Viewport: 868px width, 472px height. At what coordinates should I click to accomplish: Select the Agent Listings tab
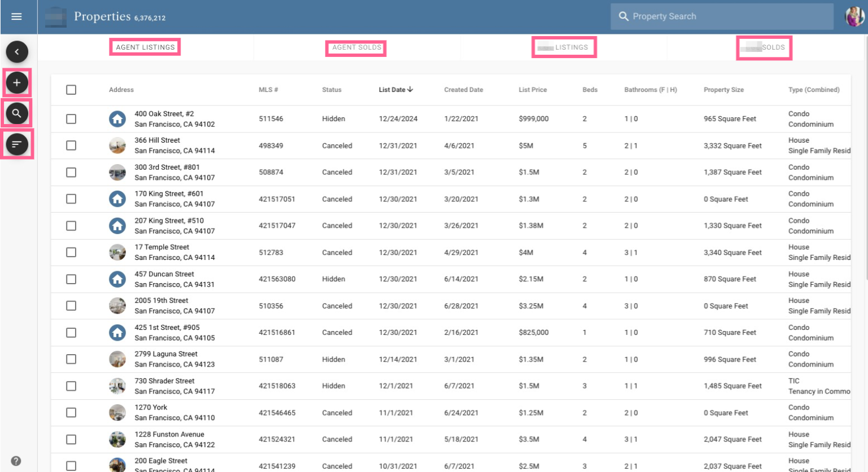click(144, 47)
